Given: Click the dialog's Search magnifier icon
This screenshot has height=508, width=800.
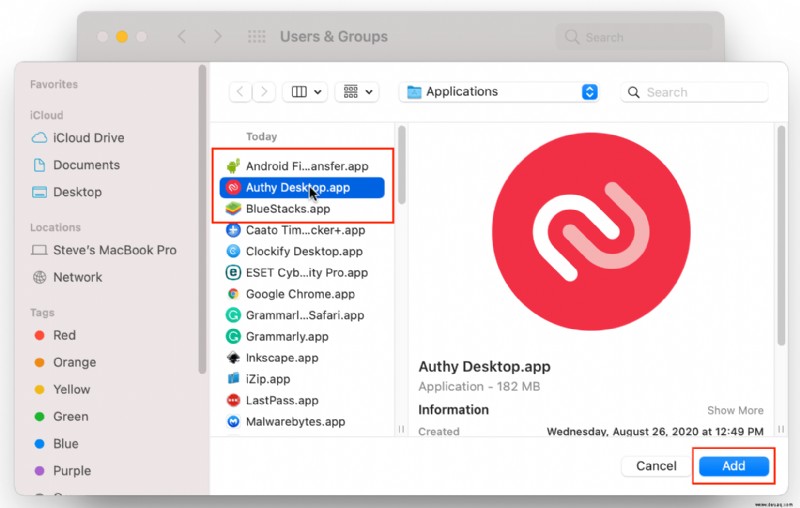Looking at the screenshot, I should (x=634, y=92).
